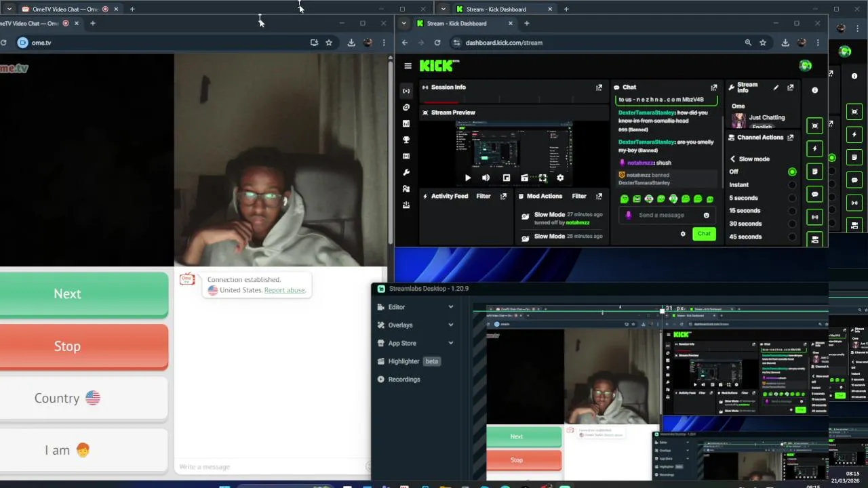Reload the Kick dashboard page
The image size is (868, 488).
[x=437, y=43]
